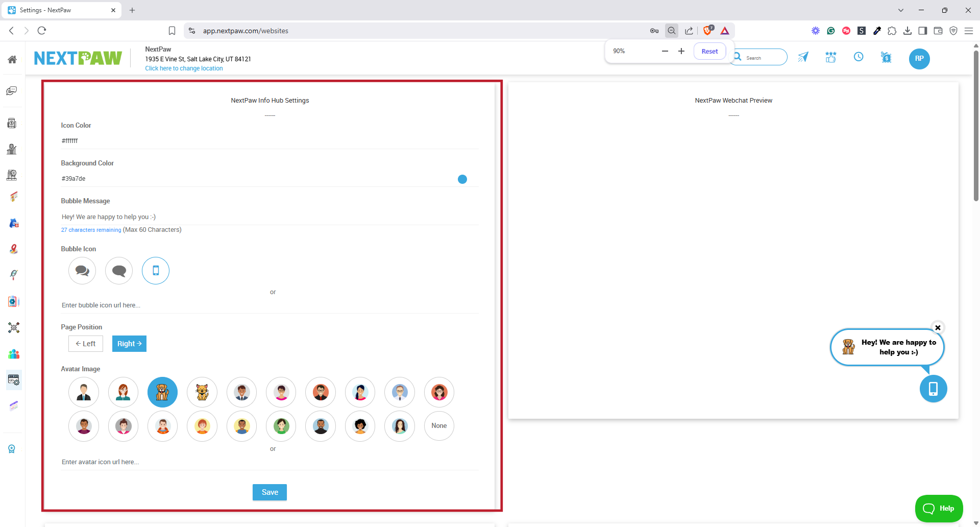980x527 pixels.
Task: Select the mobile phone bubble icon
Action: pos(156,271)
